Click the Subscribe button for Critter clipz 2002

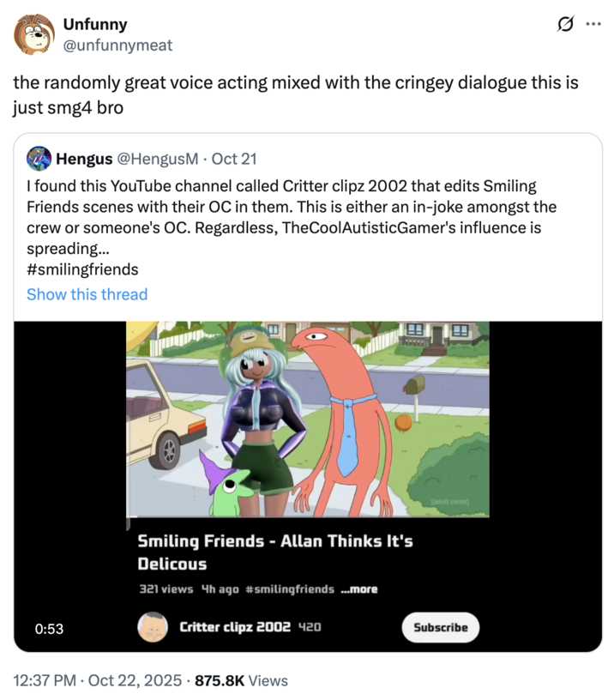[x=440, y=627]
